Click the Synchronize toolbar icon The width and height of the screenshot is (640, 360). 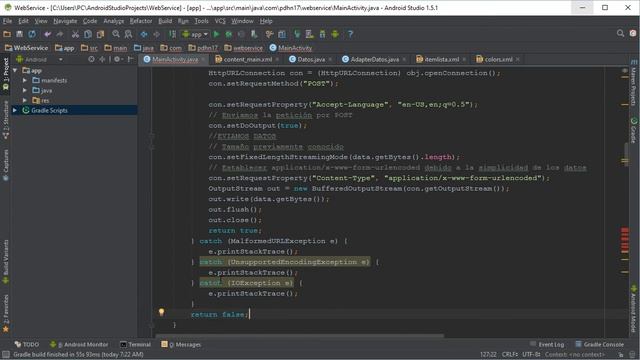point(32,34)
